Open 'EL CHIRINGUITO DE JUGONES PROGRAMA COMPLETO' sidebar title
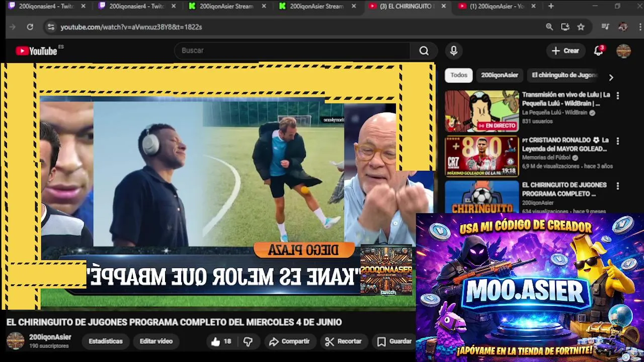Screen dimensions: 644x362 click(x=564, y=190)
